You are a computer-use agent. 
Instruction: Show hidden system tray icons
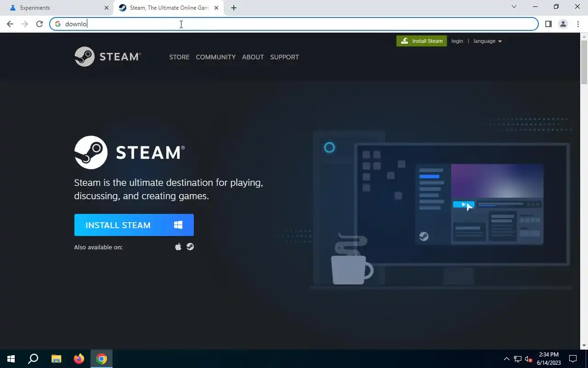tap(506, 359)
